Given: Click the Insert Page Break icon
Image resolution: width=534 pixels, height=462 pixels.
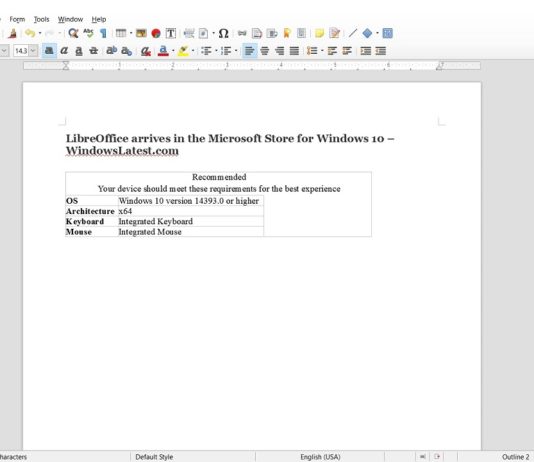Looking at the screenshot, I should pyautogui.click(x=189, y=33).
